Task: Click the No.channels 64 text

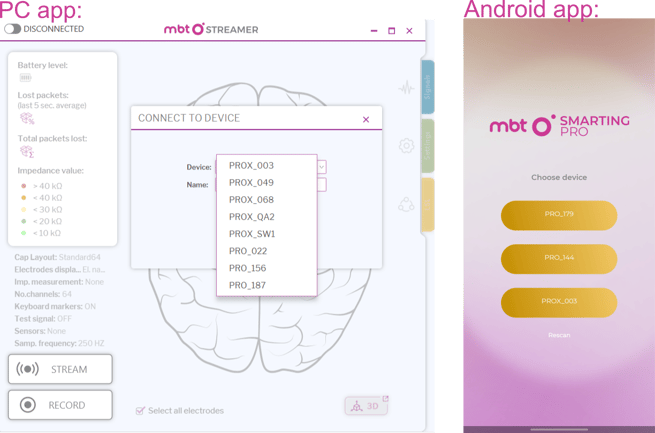Action: [43, 294]
